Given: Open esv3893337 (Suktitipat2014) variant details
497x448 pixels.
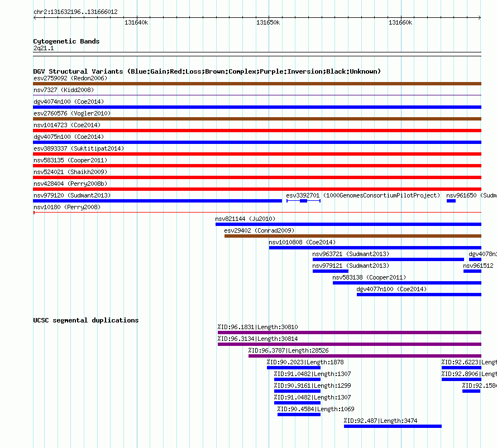Looking at the screenshot, I should click(257, 154).
